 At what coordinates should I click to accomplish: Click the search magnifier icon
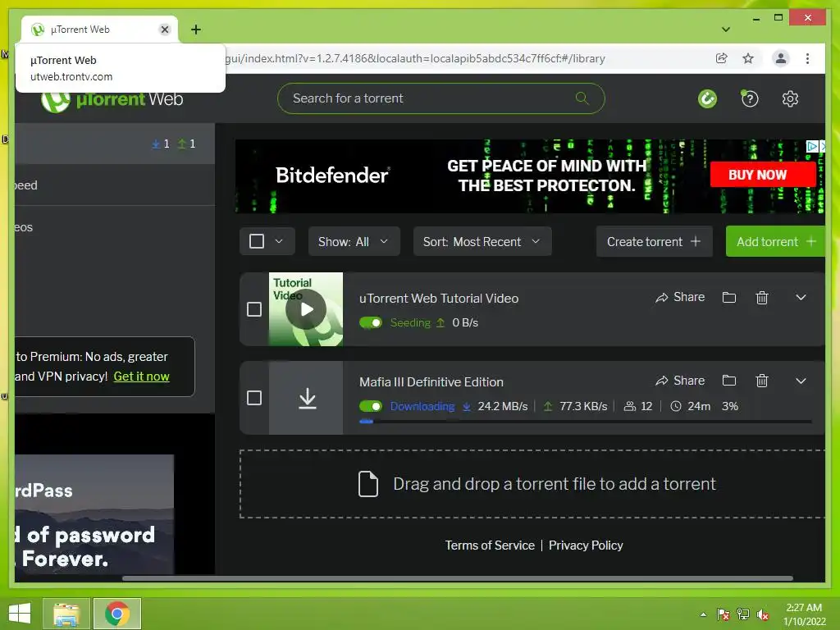click(x=582, y=98)
